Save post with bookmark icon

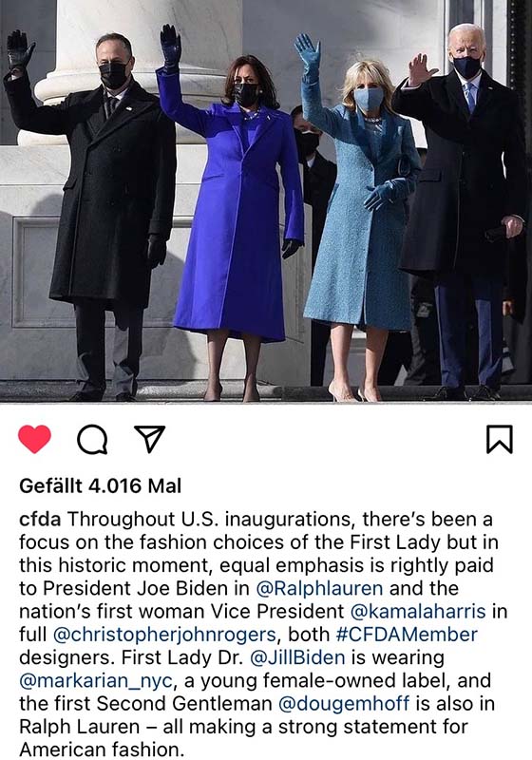499,439
